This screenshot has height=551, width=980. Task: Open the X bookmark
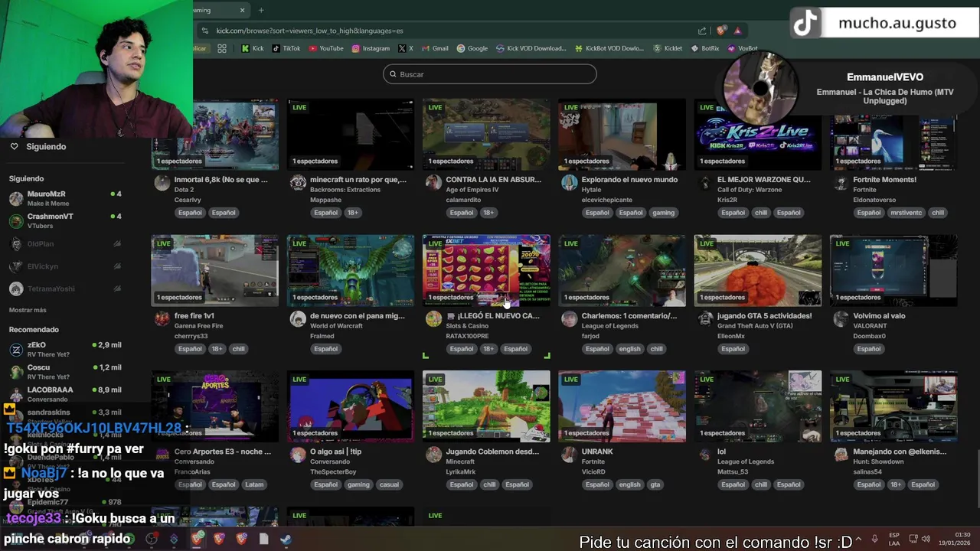[x=406, y=48]
